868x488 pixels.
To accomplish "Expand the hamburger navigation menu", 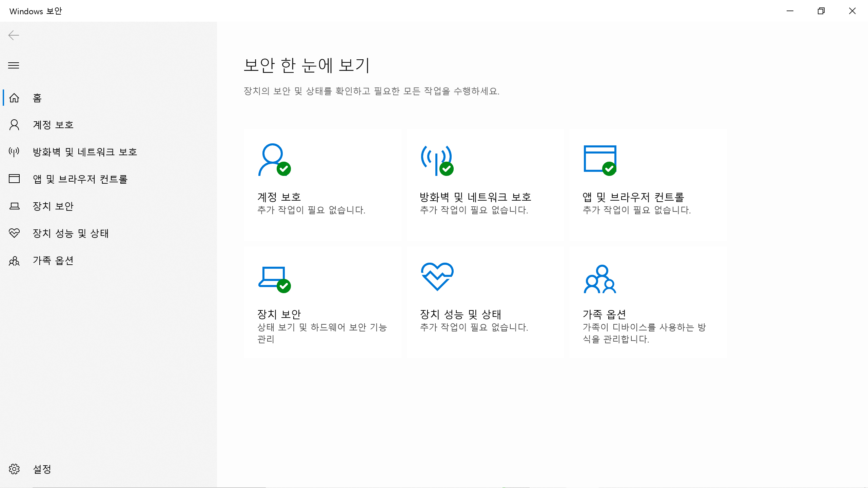I will (x=14, y=65).
